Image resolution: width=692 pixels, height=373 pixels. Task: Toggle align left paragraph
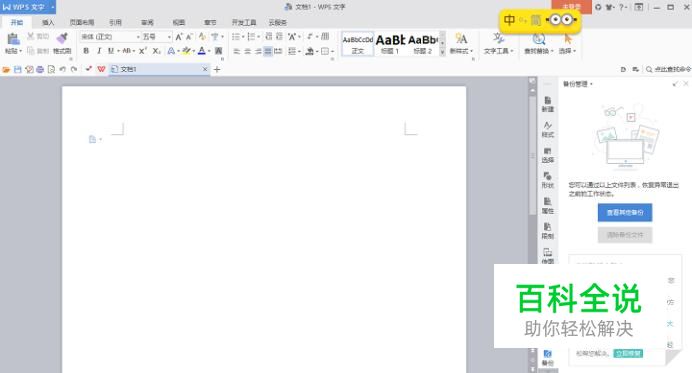click(237, 51)
